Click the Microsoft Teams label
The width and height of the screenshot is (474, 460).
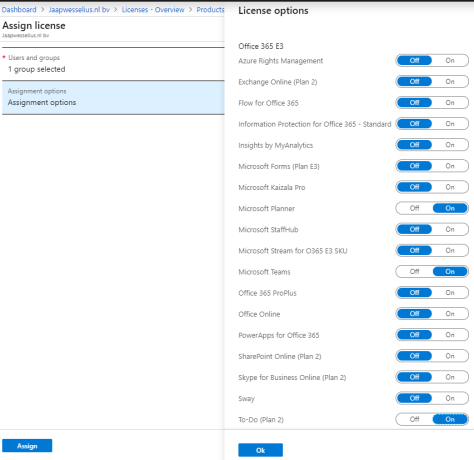264,272
